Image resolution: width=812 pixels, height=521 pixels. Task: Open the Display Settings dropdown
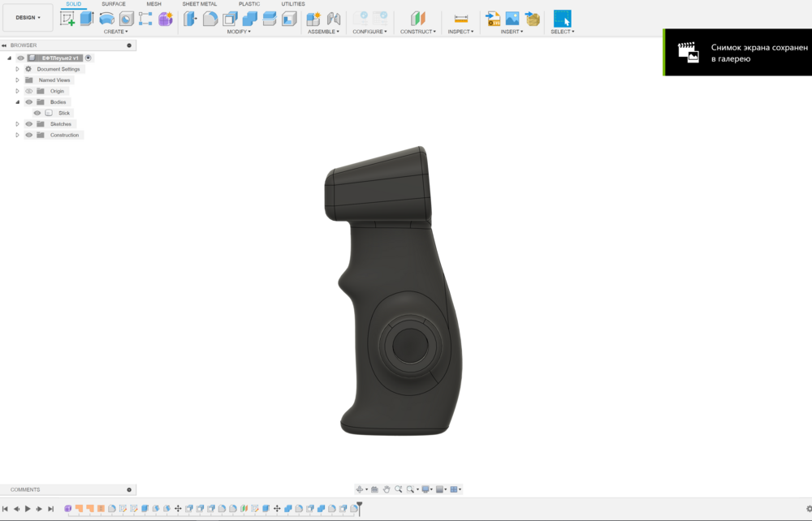(425, 489)
